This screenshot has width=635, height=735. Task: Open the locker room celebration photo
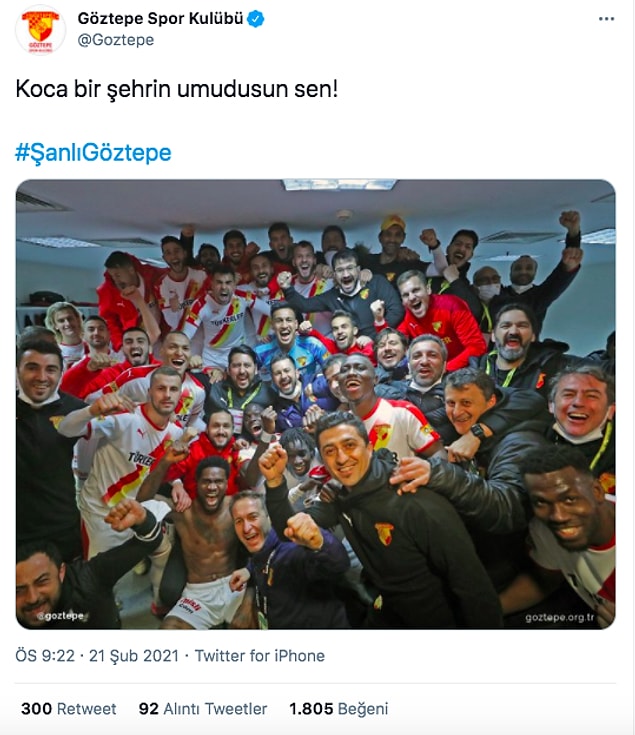[315, 404]
